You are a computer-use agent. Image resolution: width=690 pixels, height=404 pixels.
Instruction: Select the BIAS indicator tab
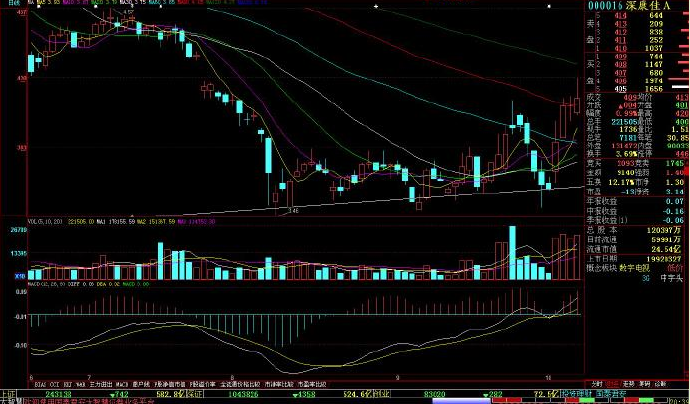(x=40, y=384)
